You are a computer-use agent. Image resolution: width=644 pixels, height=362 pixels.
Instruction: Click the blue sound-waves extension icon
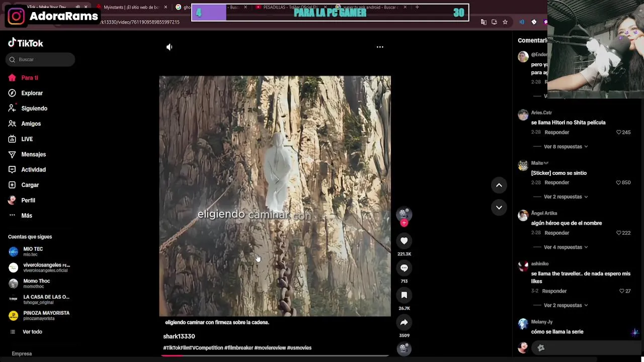(x=522, y=22)
